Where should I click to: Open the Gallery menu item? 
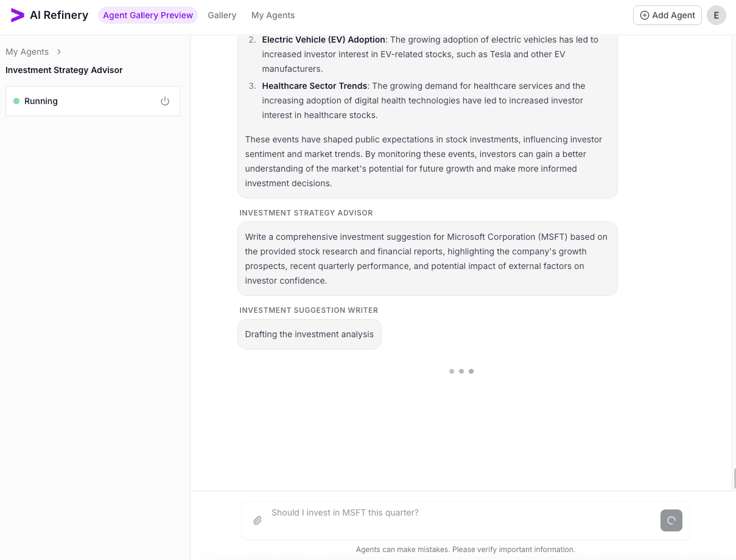pyautogui.click(x=222, y=15)
